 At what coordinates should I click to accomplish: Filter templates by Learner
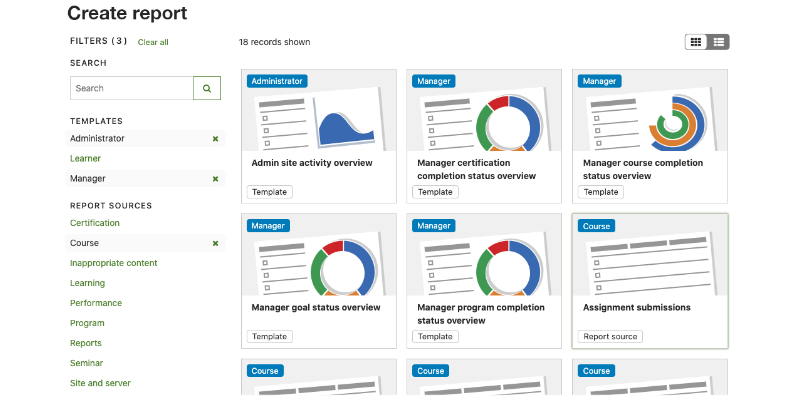point(85,159)
